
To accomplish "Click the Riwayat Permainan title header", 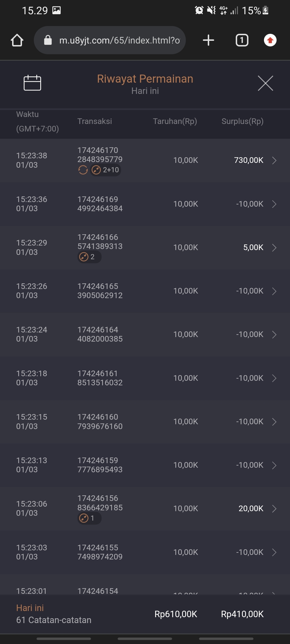I will click(x=145, y=79).
